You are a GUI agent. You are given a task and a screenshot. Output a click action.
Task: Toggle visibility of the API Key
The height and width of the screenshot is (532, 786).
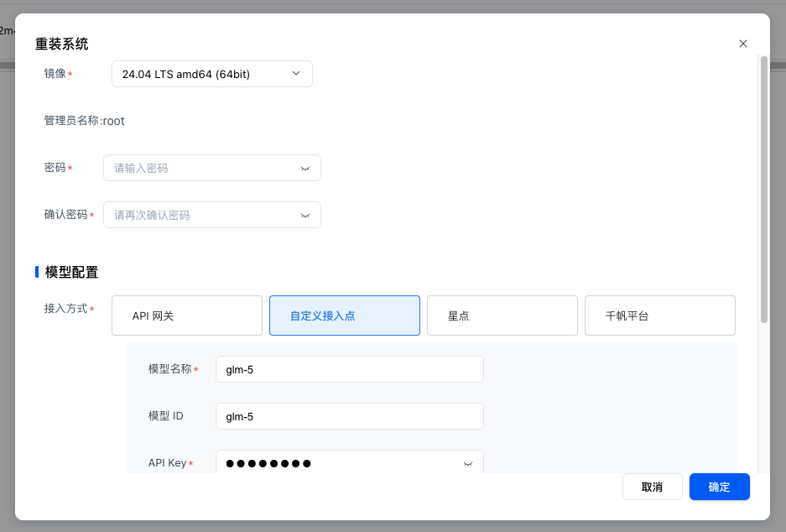(x=468, y=463)
